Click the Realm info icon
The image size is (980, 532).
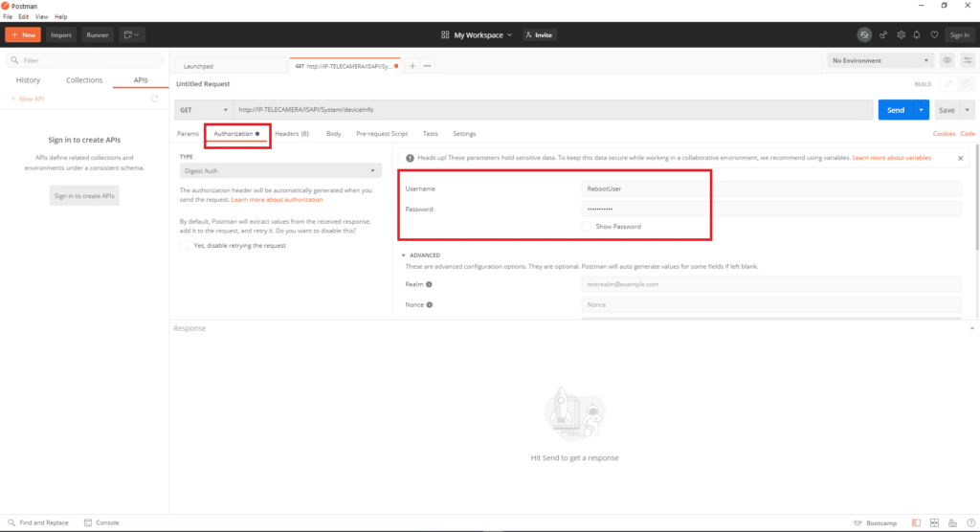tap(429, 284)
